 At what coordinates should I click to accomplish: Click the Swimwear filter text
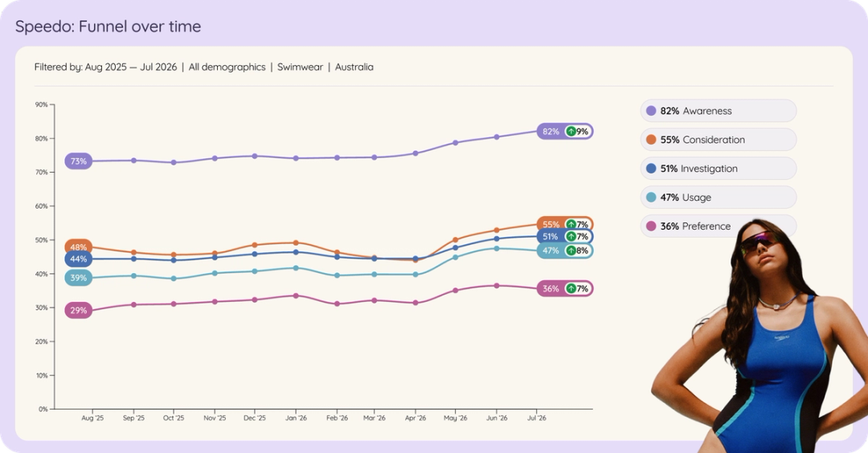point(300,67)
